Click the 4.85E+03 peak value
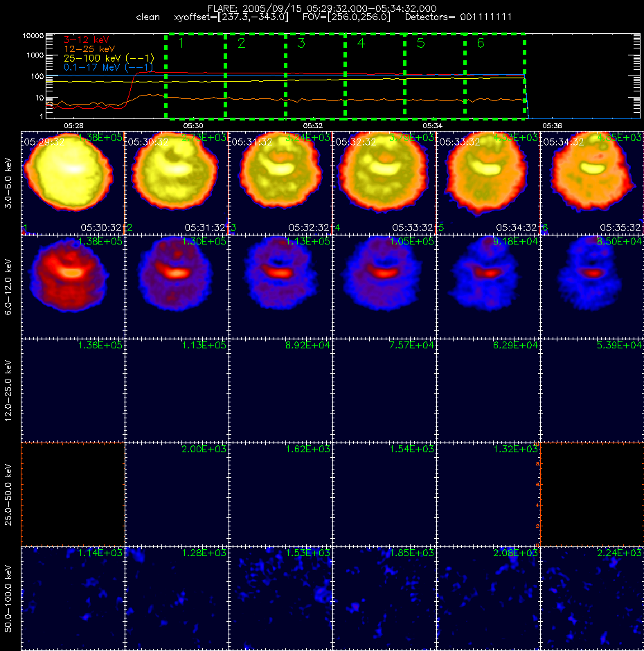644x651 pixels. click(x=619, y=137)
